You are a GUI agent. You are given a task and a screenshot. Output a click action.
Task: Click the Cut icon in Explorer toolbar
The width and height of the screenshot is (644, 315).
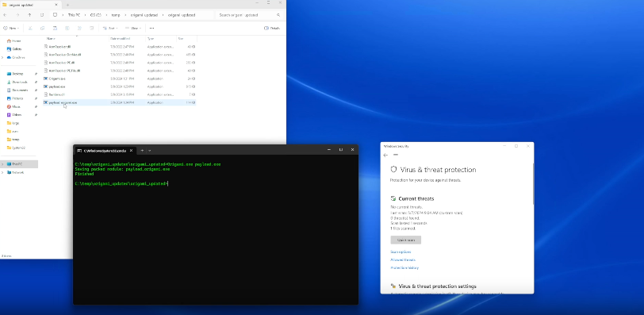pyautogui.click(x=30, y=29)
